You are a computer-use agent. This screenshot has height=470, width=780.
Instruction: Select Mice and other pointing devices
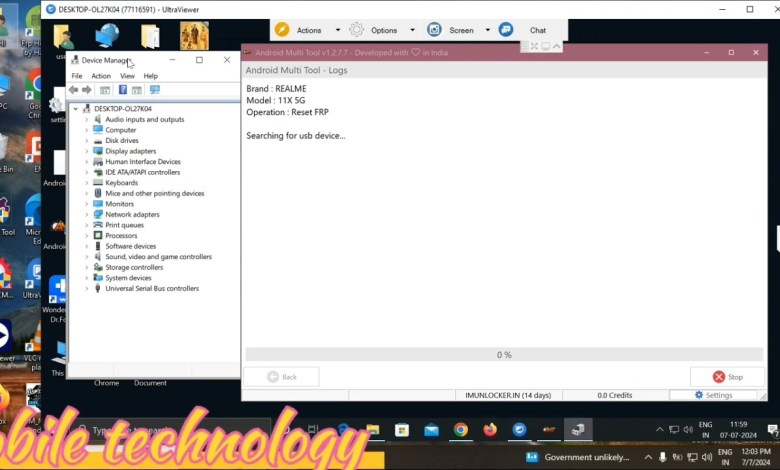pyautogui.click(x=155, y=193)
